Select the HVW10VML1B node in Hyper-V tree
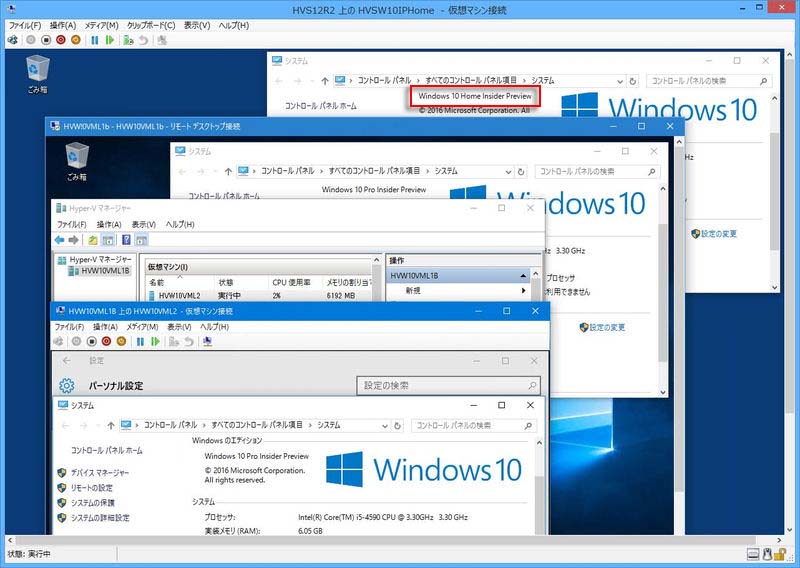 99,270
